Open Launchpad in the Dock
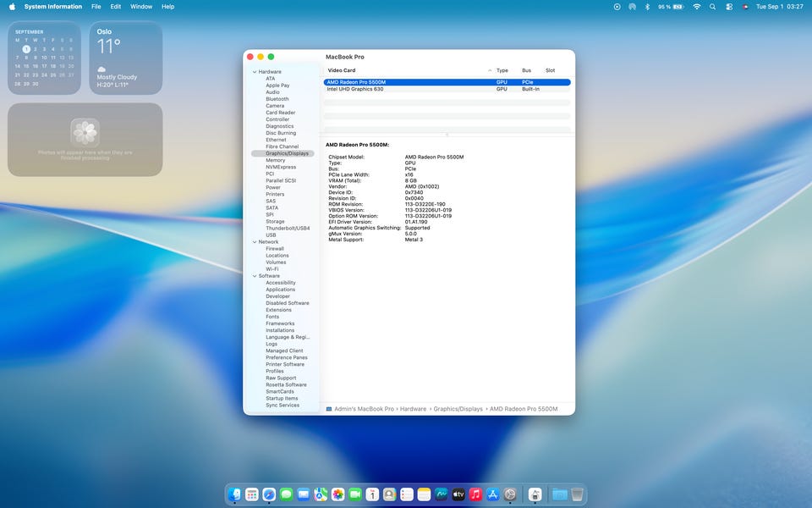Screen dimensions: 812x508 252,494
